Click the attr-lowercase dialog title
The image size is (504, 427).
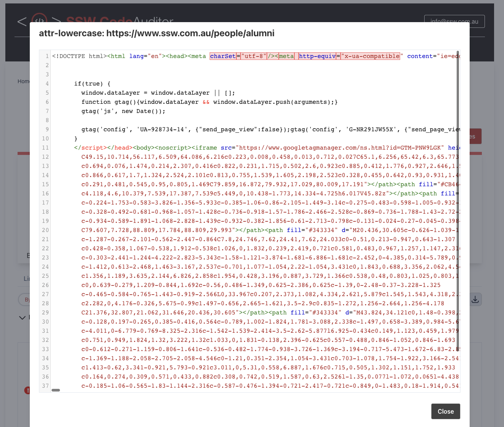pyautogui.click(x=157, y=33)
